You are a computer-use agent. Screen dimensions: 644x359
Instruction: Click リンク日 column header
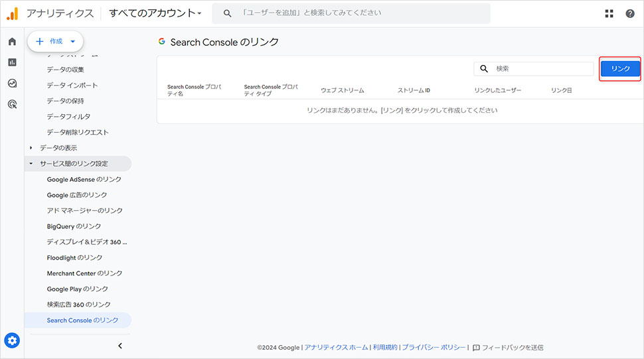click(561, 90)
